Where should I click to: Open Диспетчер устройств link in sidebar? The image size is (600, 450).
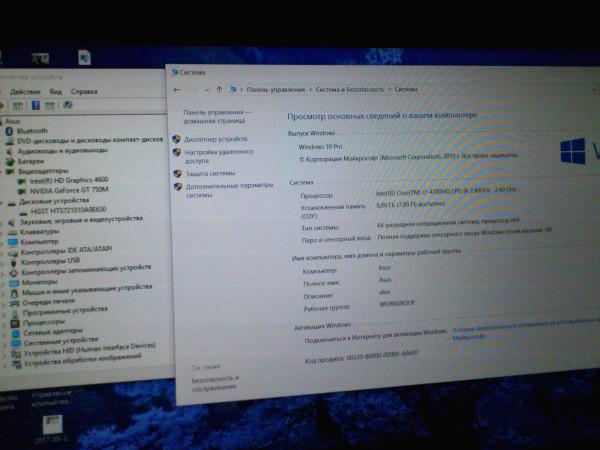(x=215, y=138)
